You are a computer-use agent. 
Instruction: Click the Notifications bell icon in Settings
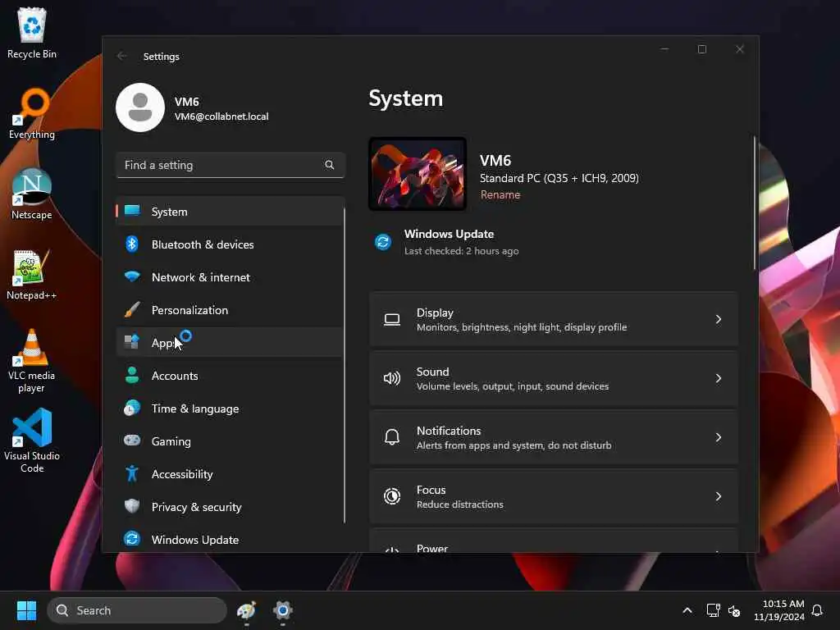pyautogui.click(x=392, y=437)
